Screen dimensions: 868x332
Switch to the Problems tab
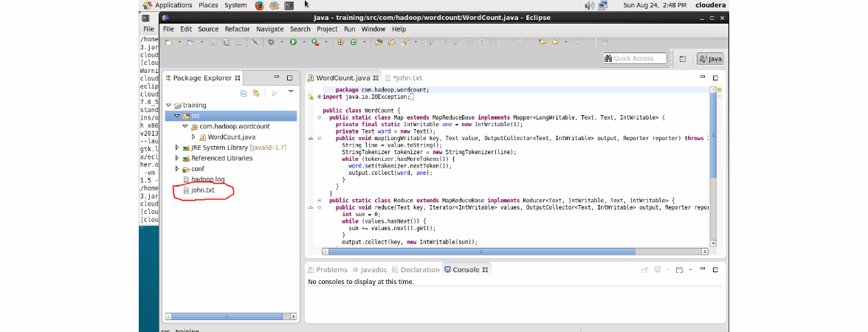pyautogui.click(x=327, y=270)
